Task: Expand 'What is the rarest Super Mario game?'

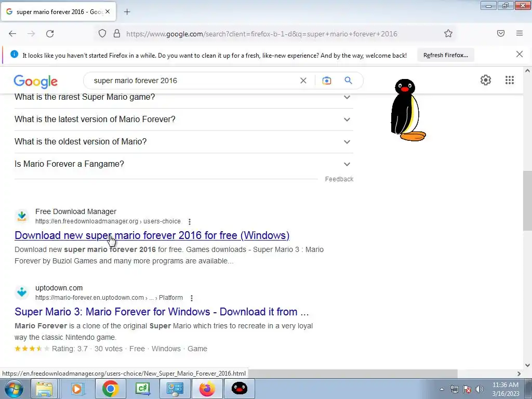Action: [x=184, y=97]
